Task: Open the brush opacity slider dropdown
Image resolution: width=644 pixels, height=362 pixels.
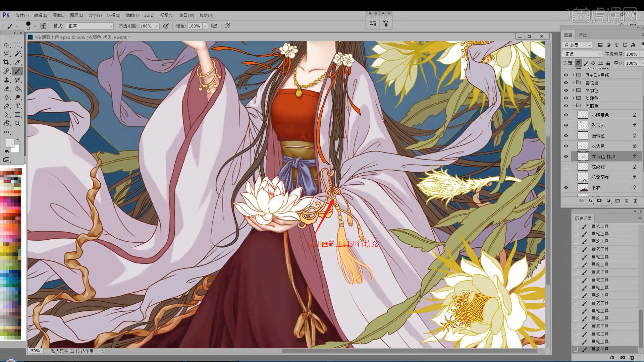Action: 157,26
